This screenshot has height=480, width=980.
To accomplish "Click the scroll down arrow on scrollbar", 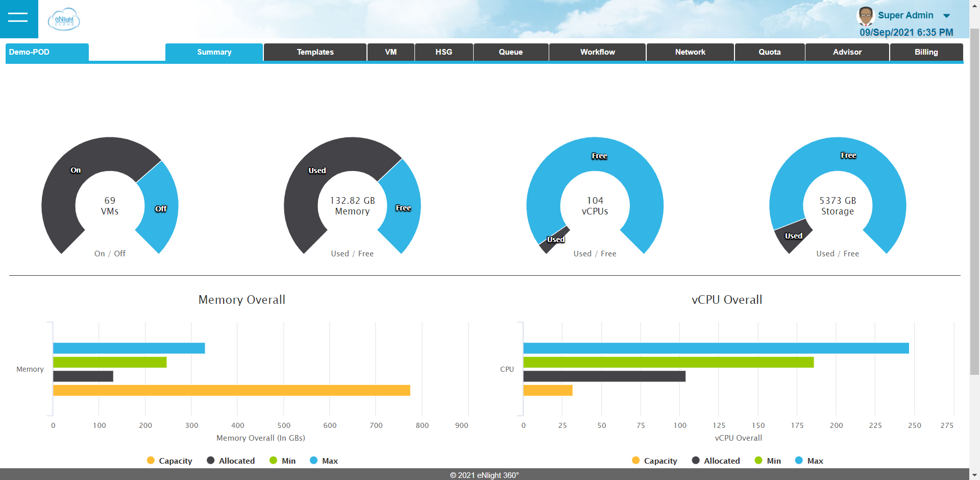I will [974, 475].
